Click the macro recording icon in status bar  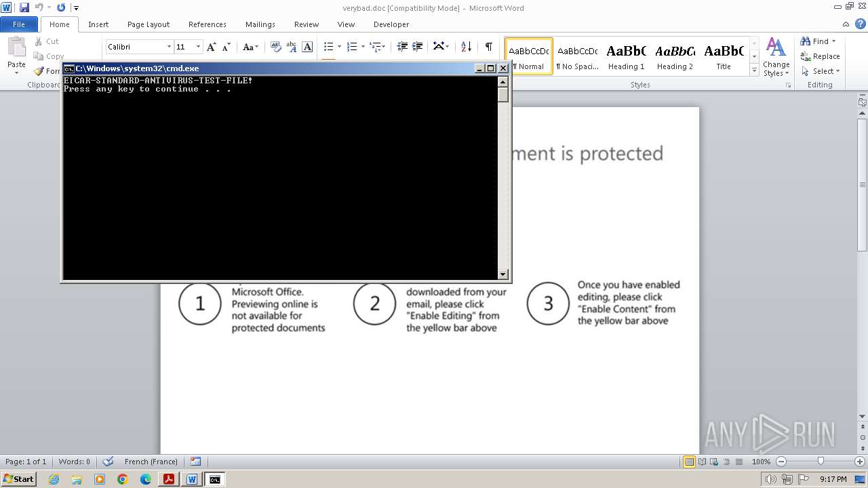tap(195, 462)
